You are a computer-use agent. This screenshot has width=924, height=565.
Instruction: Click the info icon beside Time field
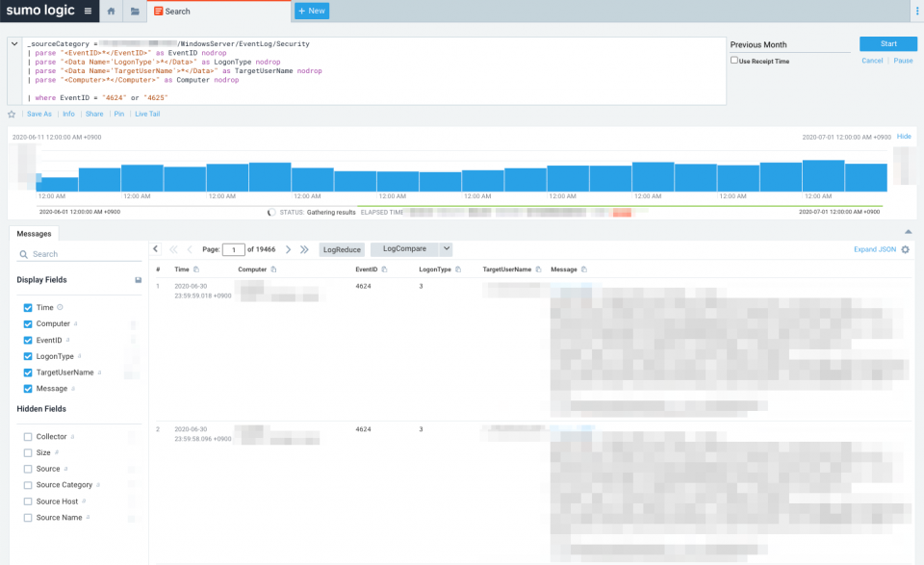tap(60, 307)
